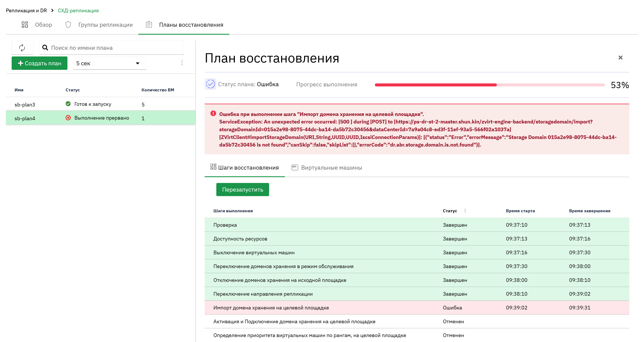The height and width of the screenshot is (342, 644).
Task: Click the Перезапустить button
Action: 243,190
